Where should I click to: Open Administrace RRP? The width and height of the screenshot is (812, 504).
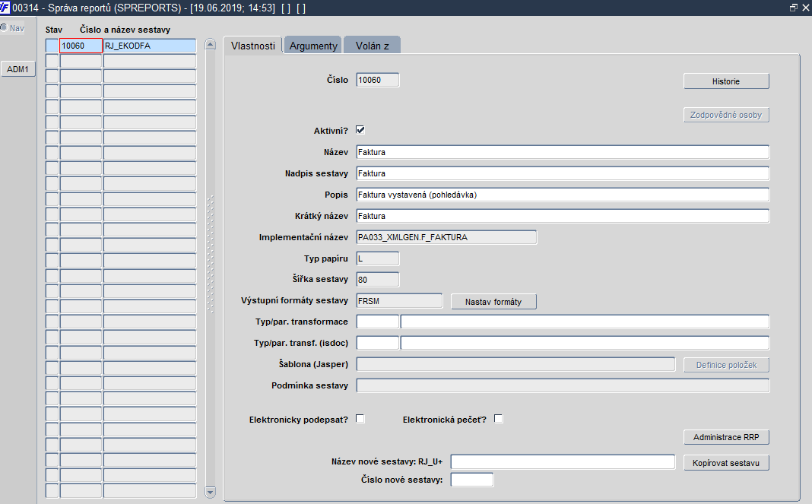(x=726, y=437)
